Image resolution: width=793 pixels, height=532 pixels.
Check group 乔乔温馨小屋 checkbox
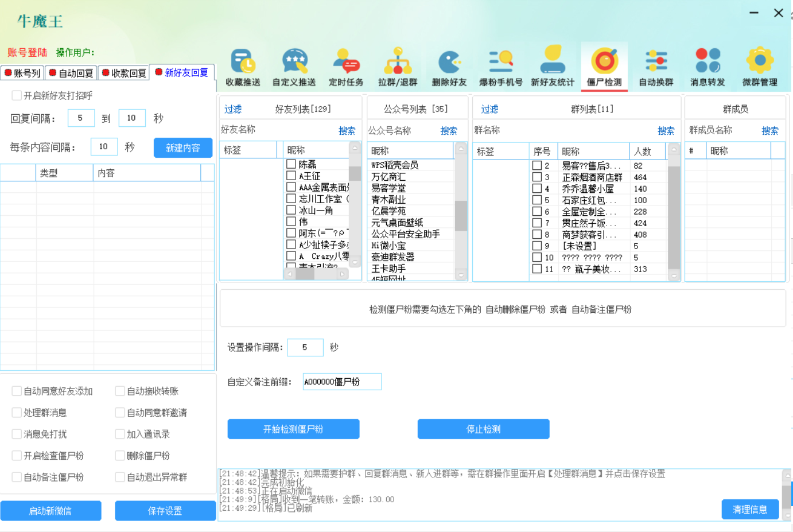click(537, 188)
